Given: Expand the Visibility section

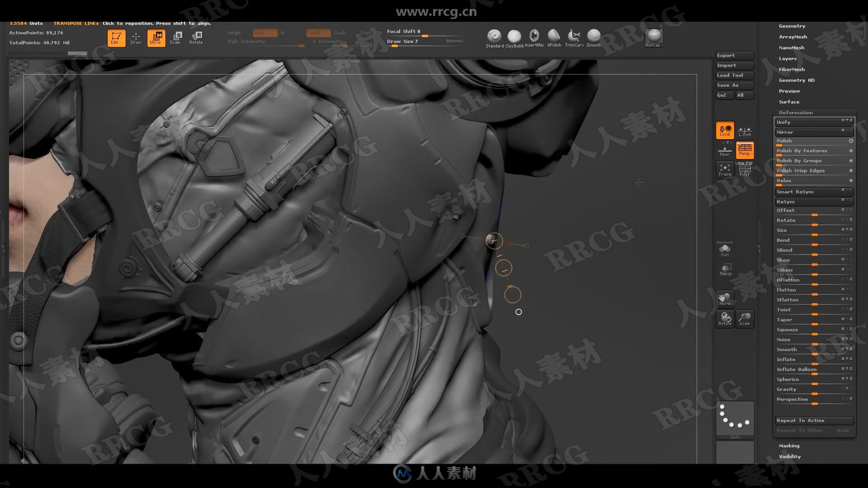Looking at the screenshot, I should (x=790, y=456).
